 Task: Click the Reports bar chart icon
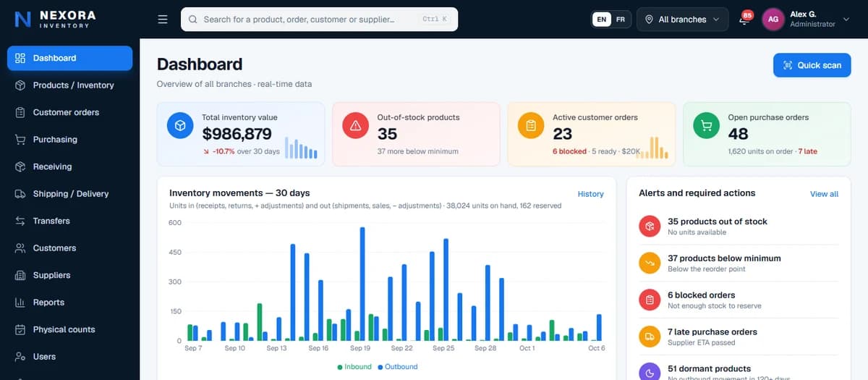coord(20,303)
